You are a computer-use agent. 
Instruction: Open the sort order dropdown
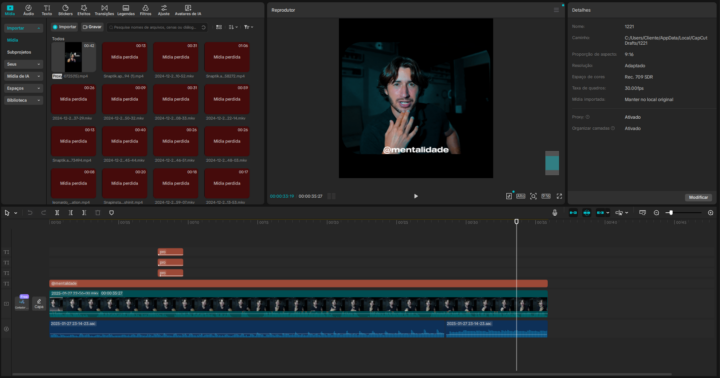(x=233, y=27)
